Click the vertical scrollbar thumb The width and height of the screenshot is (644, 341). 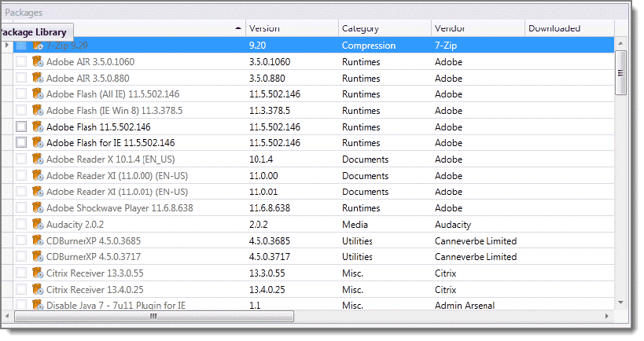(620, 72)
